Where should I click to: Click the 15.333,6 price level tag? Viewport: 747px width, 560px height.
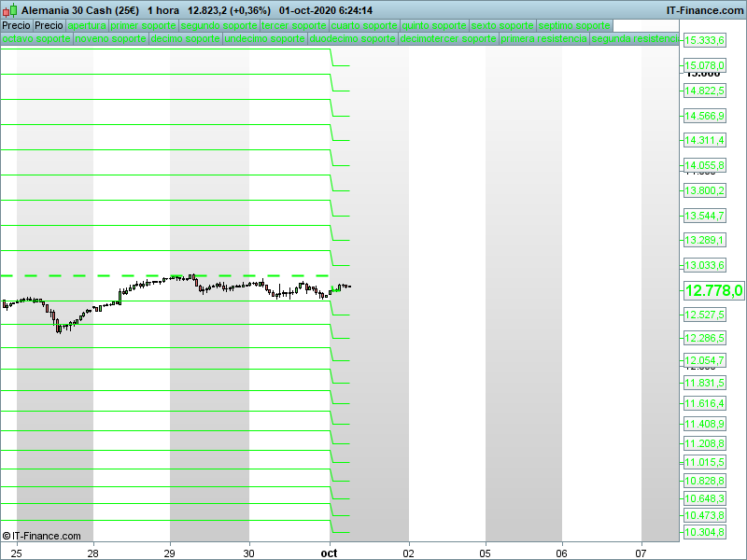tap(705, 40)
